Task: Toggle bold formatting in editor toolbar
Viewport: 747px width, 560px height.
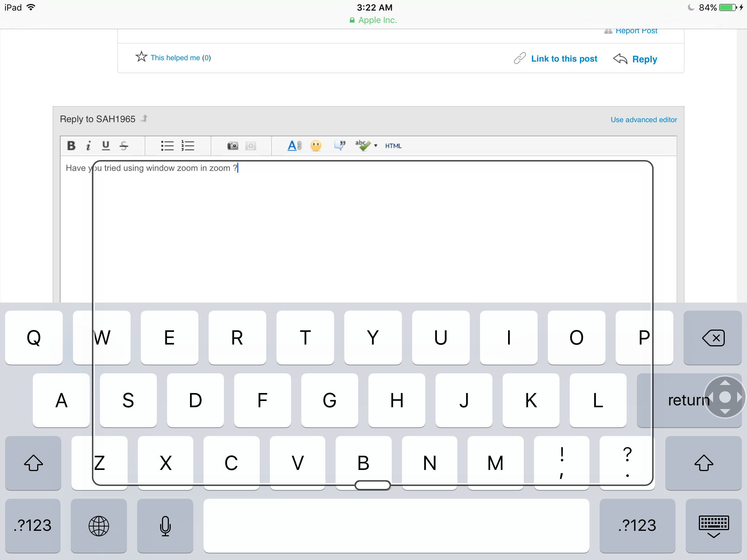Action: coord(71,146)
